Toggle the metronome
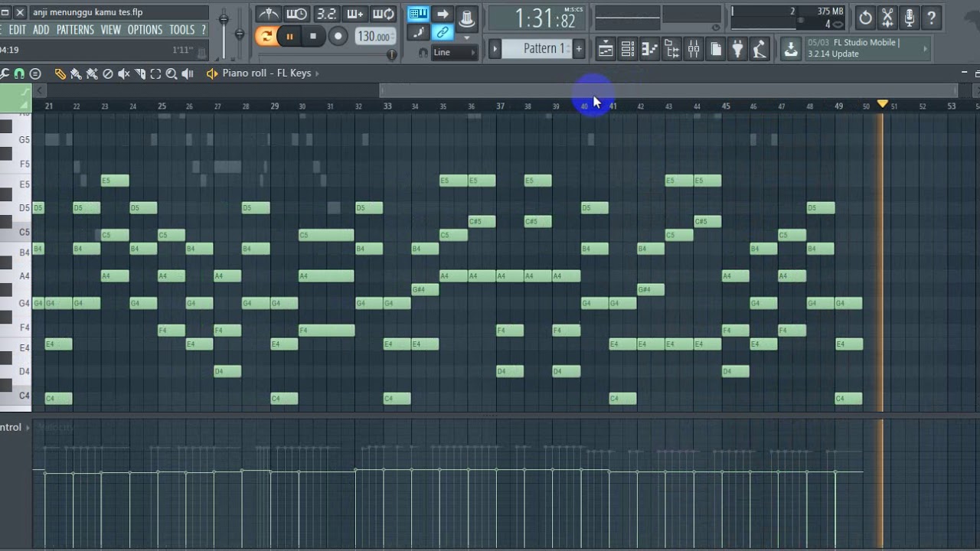This screenshot has width=980, height=551. click(268, 14)
